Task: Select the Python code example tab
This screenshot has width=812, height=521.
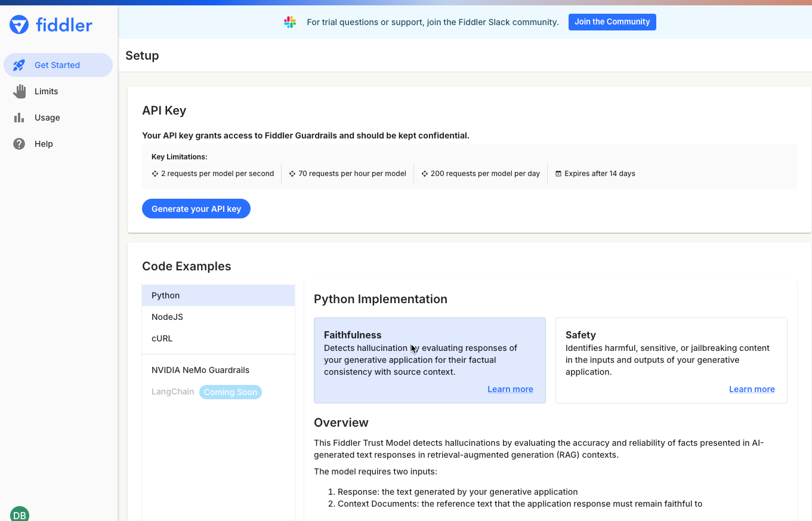Action: coord(218,295)
